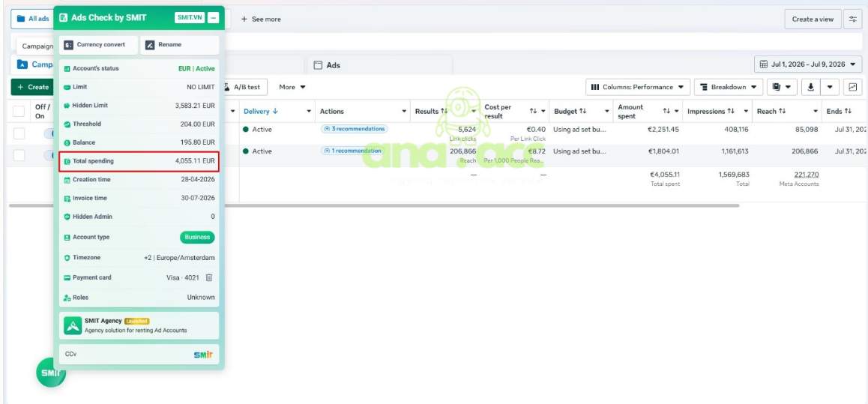The image size is (868, 404).
Task: Click the SMIT Agency logo icon
Action: point(73,325)
